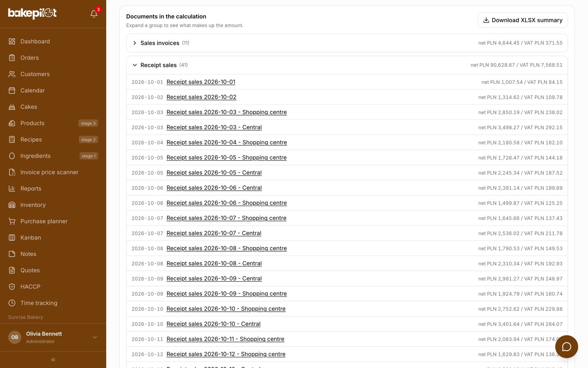Click the Reports chart icon

[x=12, y=188]
